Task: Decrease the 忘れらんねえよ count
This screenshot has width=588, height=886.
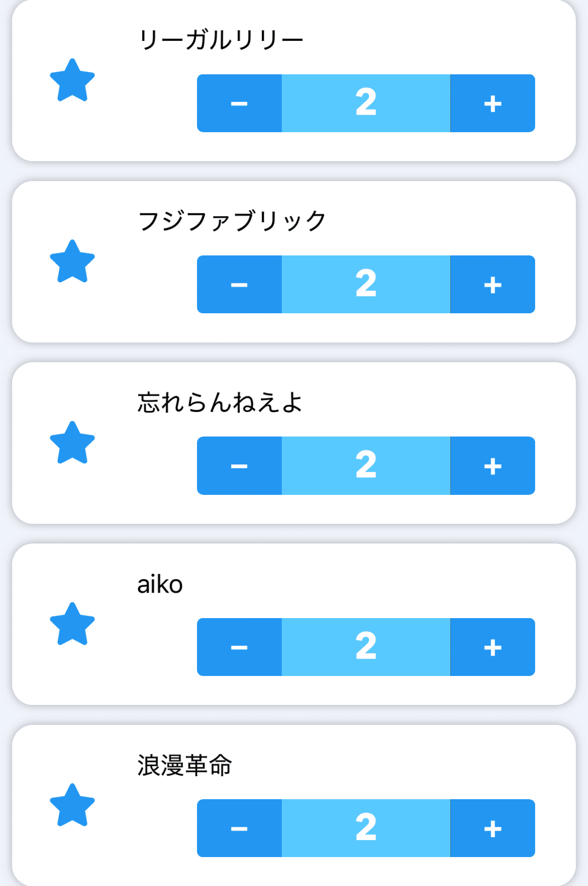Action: (x=239, y=465)
